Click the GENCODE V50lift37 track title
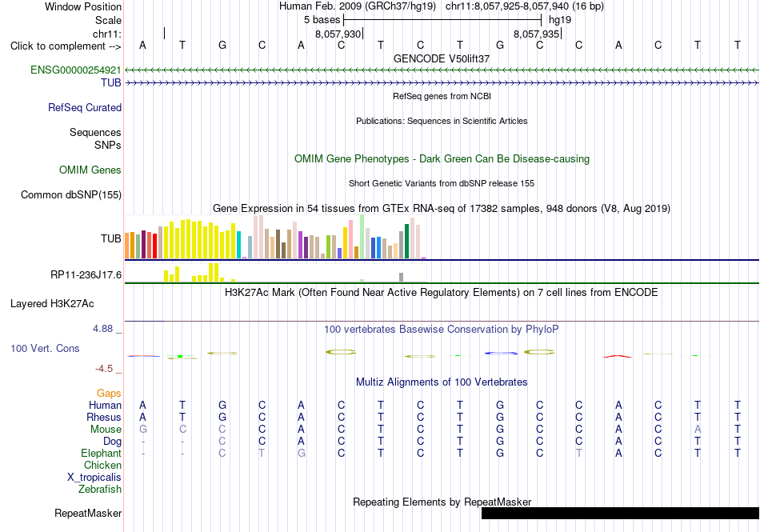 (442, 58)
